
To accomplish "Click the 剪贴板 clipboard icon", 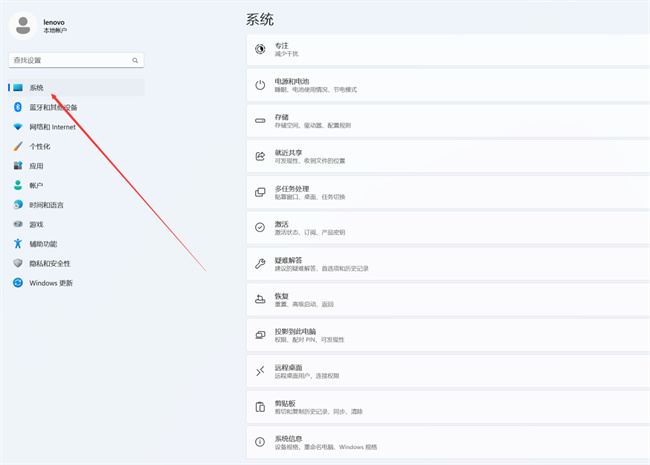I will click(260, 407).
